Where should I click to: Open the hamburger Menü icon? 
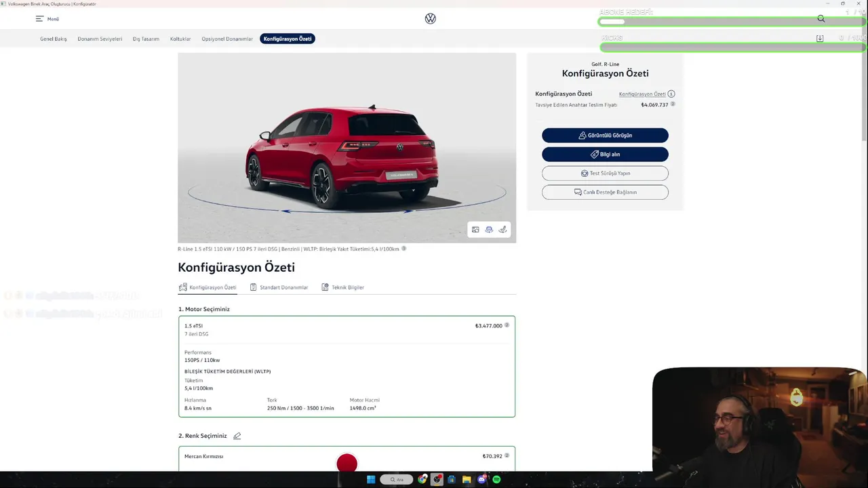[39, 19]
